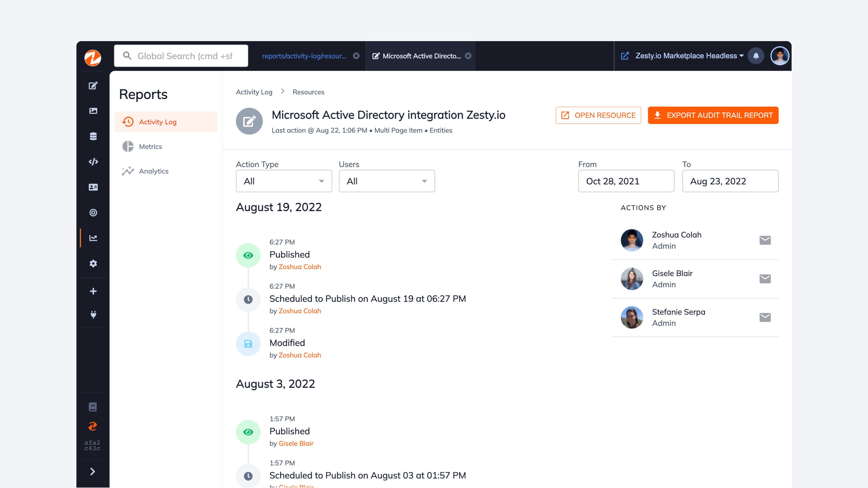Select Analytics in Reports menu
The image size is (868, 488).
point(166,171)
